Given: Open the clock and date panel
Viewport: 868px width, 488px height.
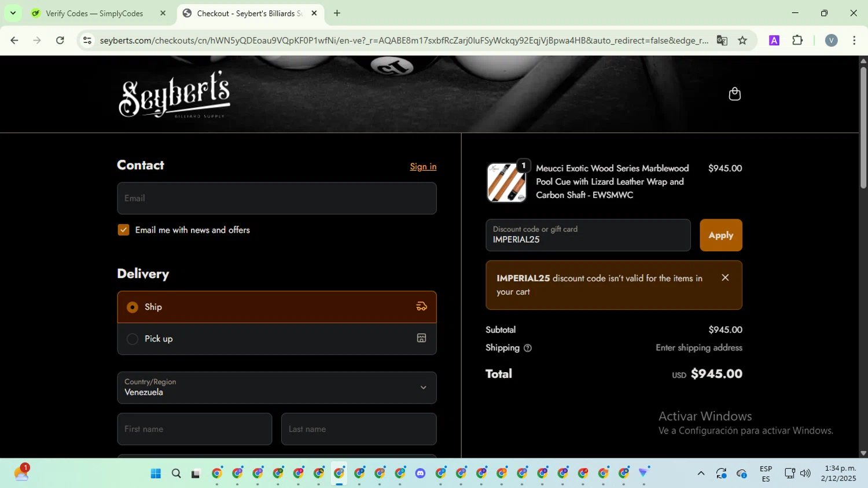Looking at the screenshot, I should click(x=838, y=474).
